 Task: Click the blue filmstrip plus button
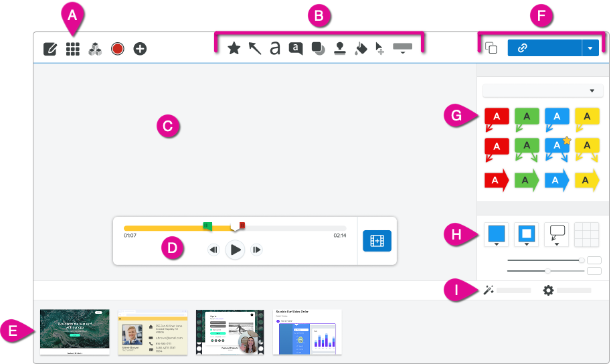click(x=377, y=241)
